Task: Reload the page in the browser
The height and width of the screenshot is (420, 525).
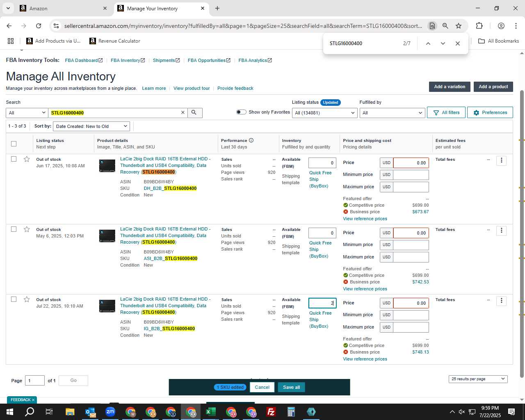Action: pos(39,26)
